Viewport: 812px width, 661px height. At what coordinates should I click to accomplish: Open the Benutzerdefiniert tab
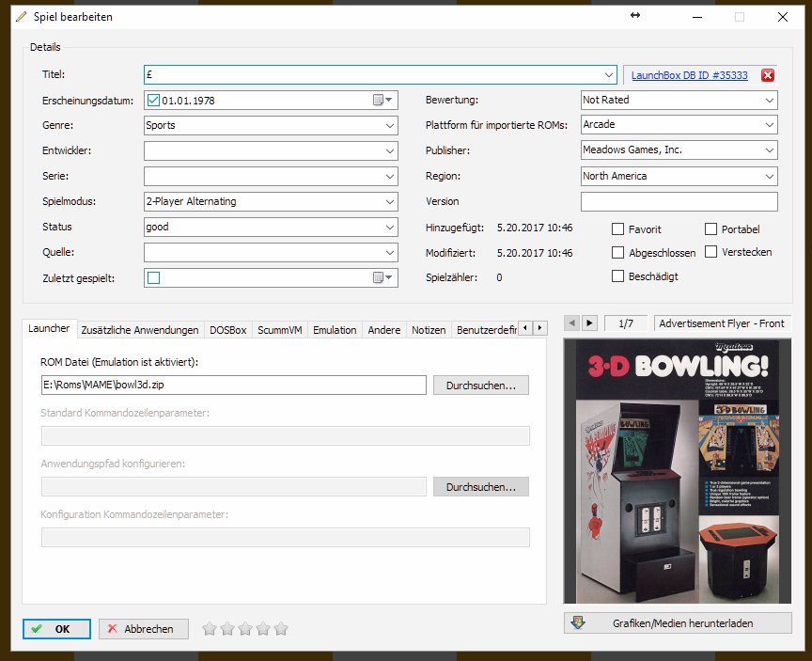[x=486, y=330]
